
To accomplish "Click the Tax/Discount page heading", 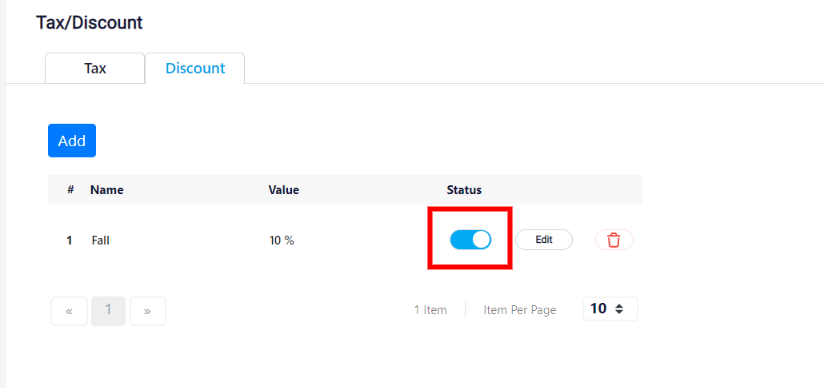I will (89, 23).
